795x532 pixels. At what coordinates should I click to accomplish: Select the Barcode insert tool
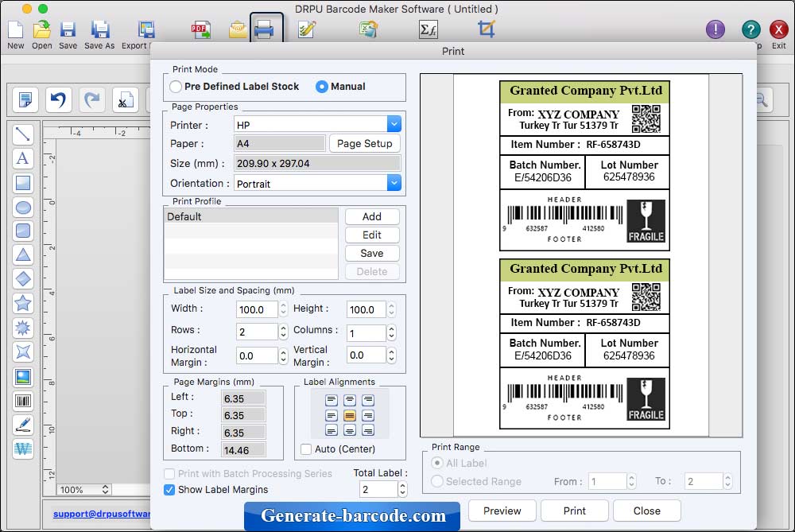coord(23,401)
